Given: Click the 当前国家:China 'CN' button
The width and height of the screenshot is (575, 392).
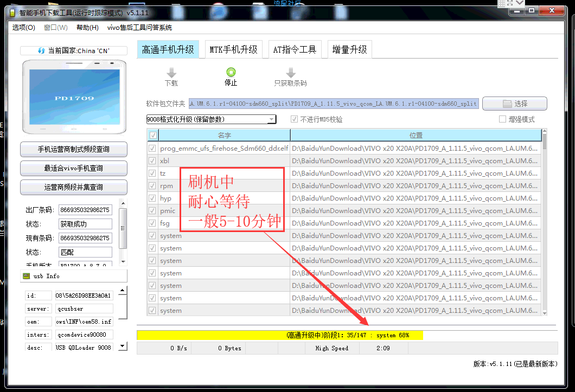Looking at the screenshot, I should pos(74,50).
